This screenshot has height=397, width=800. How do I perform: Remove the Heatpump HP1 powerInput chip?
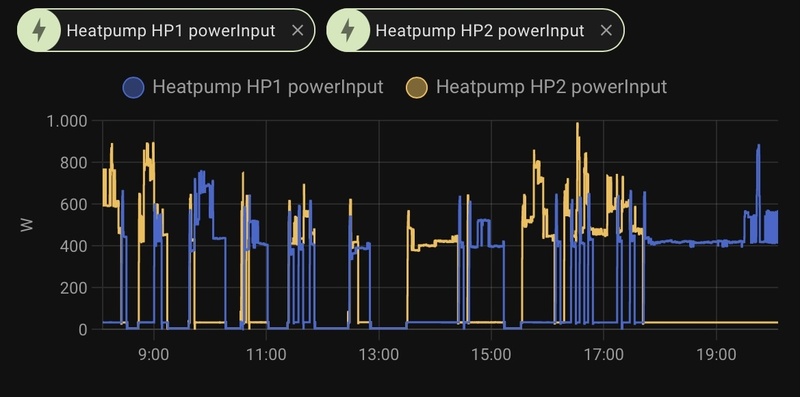click(x=297, y=31)
